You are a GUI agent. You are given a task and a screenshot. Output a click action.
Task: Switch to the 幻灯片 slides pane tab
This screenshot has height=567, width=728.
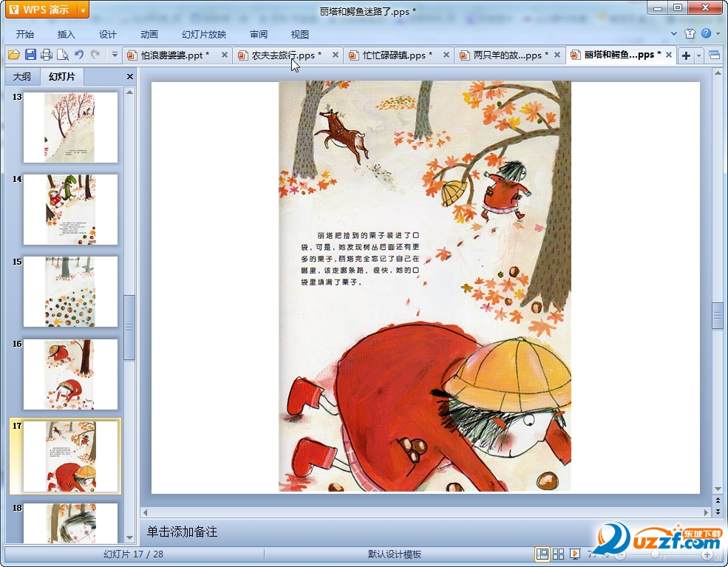62,77
